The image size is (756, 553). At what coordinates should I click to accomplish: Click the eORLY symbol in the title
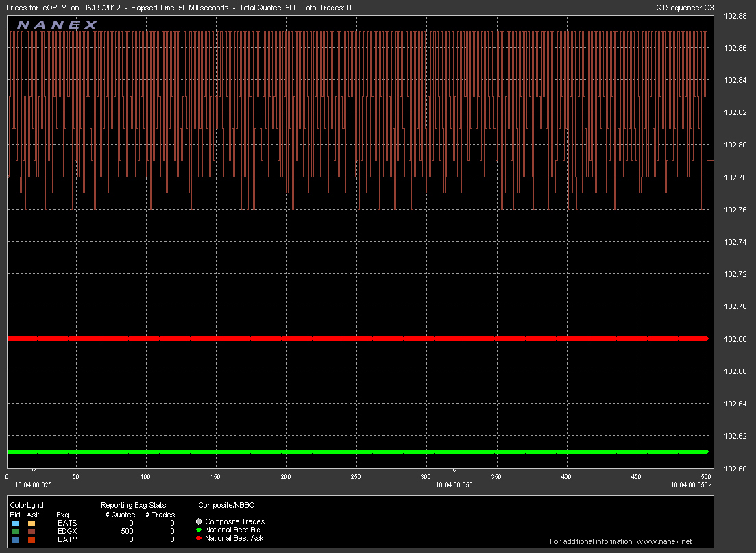coord(54,8)
